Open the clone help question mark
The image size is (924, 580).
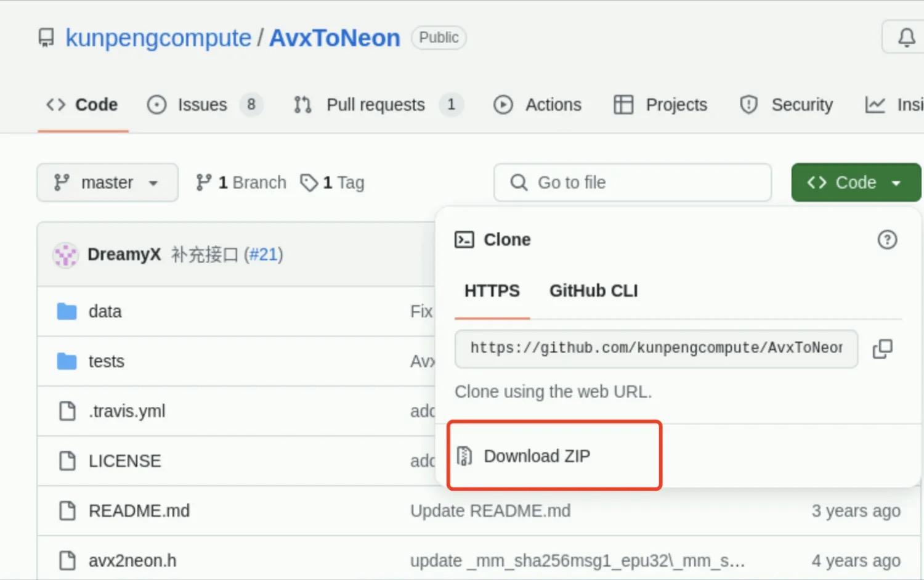[x=887, y=239]
